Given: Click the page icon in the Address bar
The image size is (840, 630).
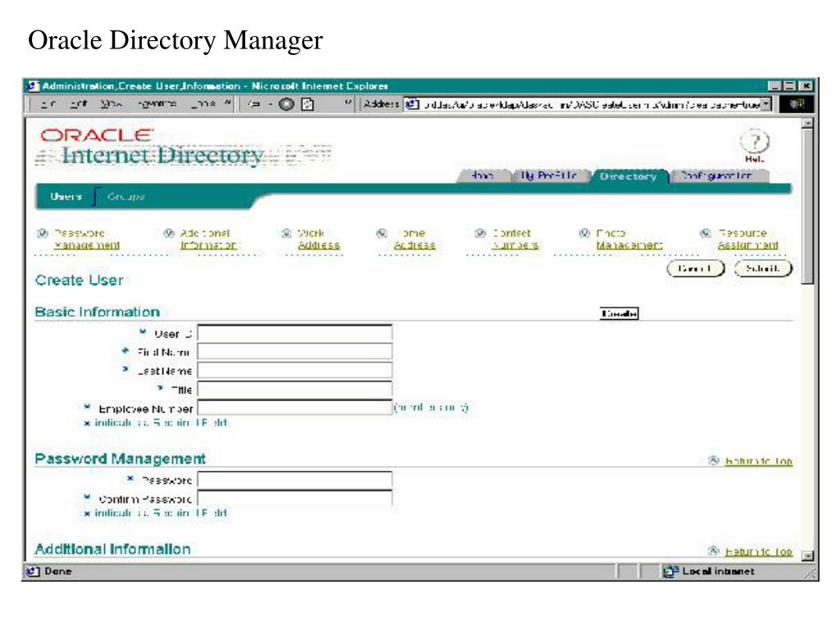Looking at the screenshot, I should (x=412, y=104).
